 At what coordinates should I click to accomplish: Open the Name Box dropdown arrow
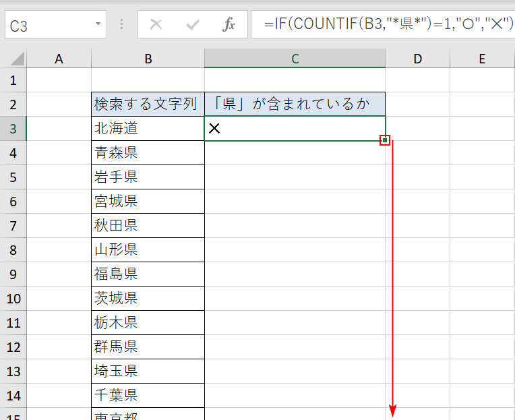tap(98, 24)
